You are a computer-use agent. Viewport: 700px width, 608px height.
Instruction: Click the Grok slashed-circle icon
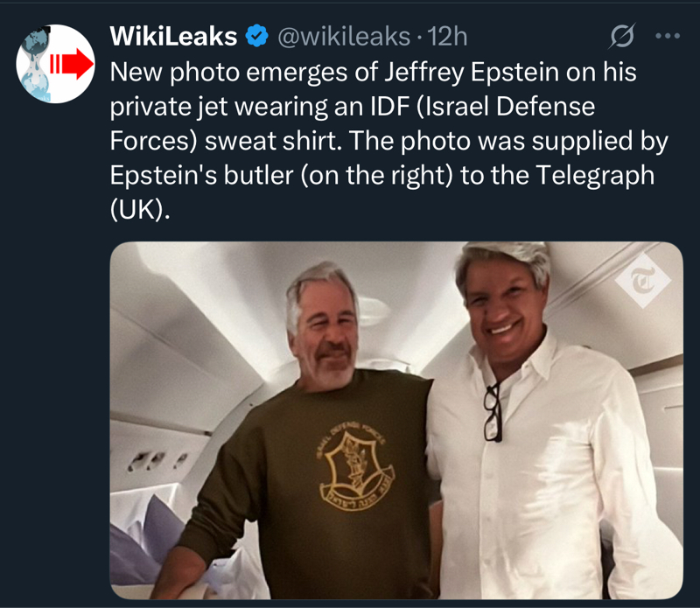(x=620, y=37)
